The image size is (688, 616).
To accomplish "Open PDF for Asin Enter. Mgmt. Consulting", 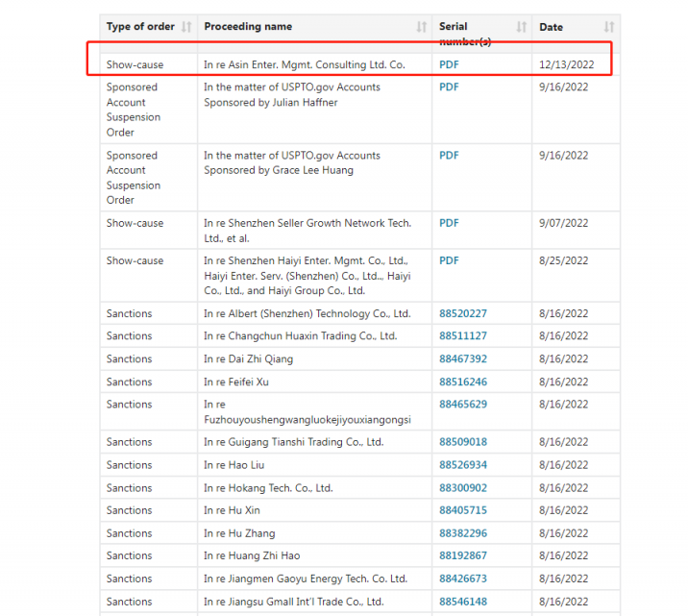I will click(449, 65).
